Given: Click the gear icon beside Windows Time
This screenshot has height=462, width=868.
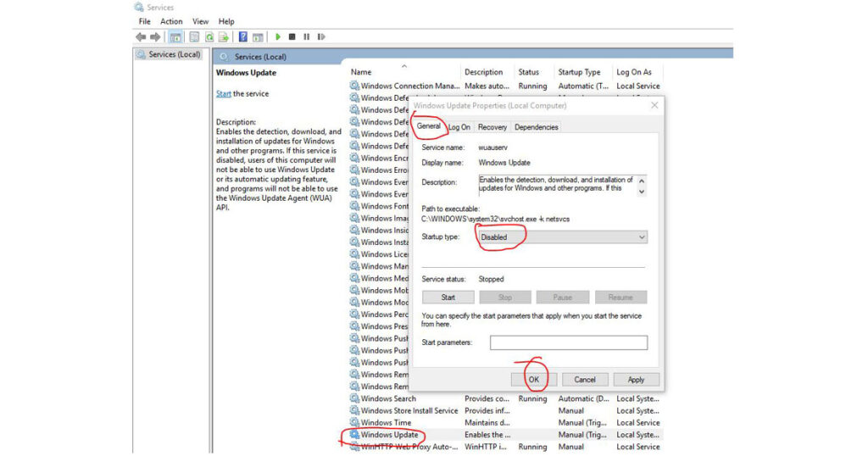Looking at the screenshot, I should (x=354, y=423).
